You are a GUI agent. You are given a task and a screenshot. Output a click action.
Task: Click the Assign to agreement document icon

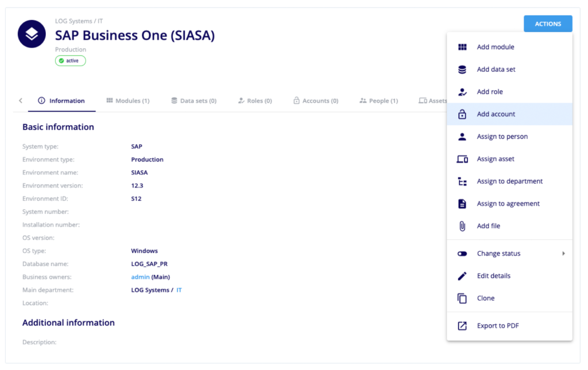[462, 204]
